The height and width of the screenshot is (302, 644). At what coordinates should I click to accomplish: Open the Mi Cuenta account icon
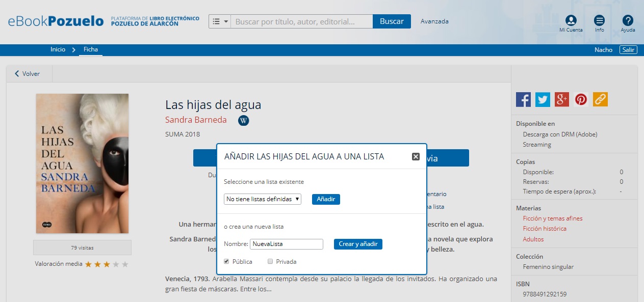pos(571,21)
